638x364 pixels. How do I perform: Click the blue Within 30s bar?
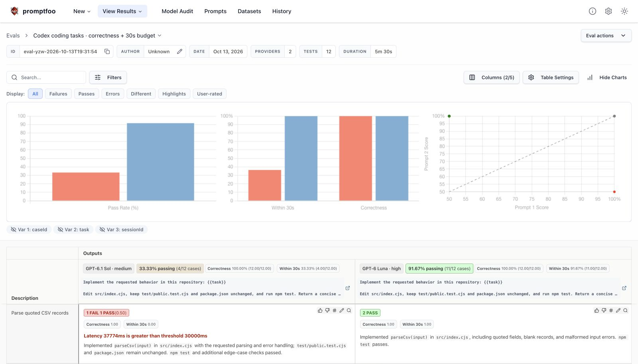[x=301, y=158]
